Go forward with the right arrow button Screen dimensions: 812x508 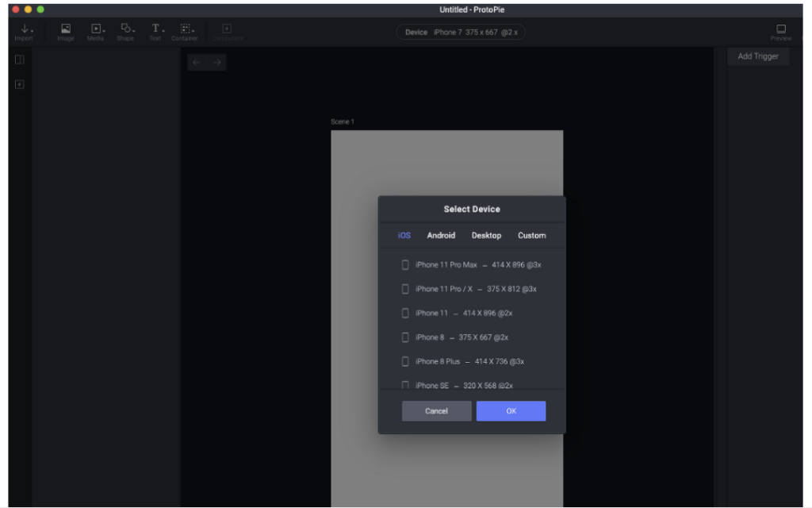coord(217,63)
